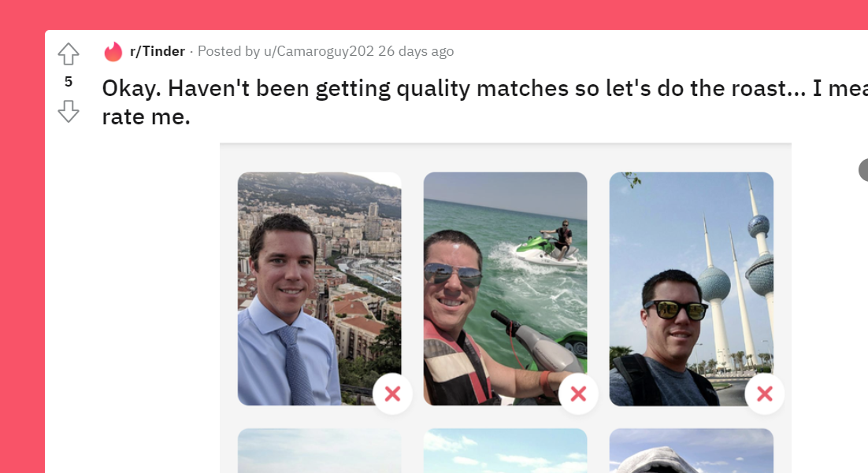Open the r/Tinder subreddit link
Screen dimensions: 868x473
point(158,51)
